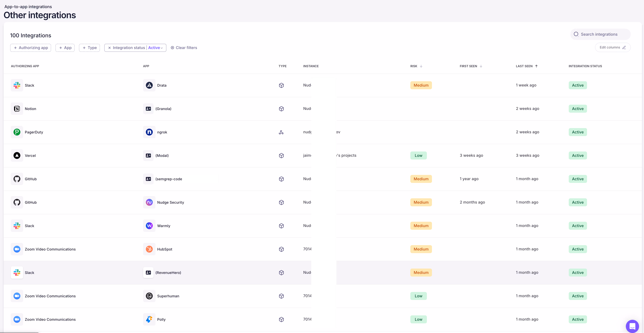Click the Low risk badge in the Vercel row
The width and height of the screenshot is (644, 333).
(x=418, y=156)
